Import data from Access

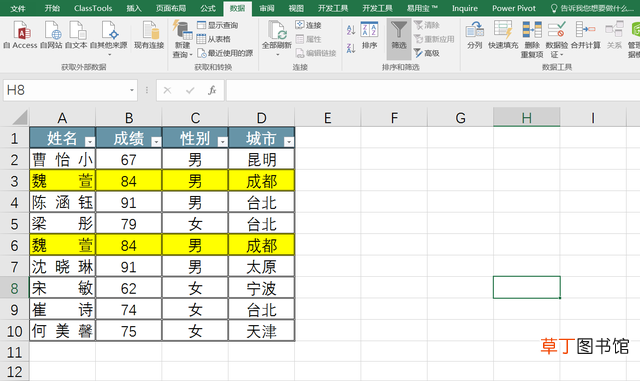coord(20,35)
